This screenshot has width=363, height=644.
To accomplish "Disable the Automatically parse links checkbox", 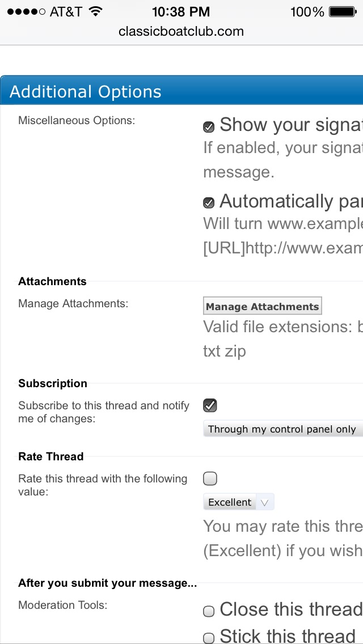I will point(209,202).
